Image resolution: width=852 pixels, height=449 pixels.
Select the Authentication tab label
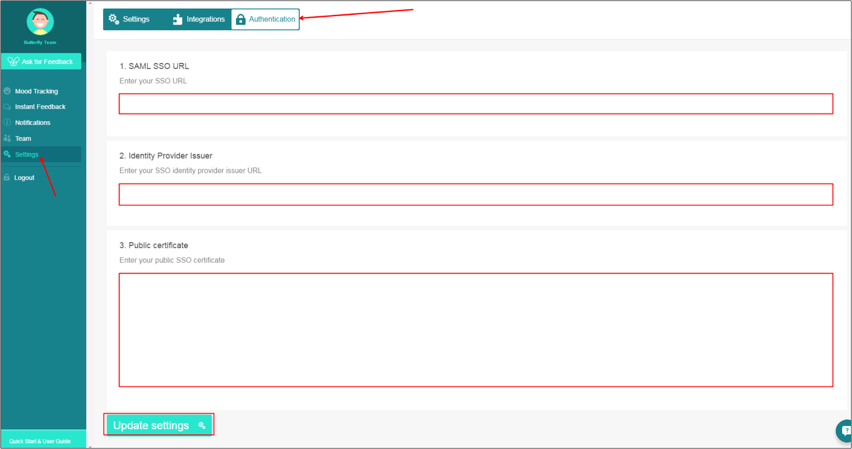point(272,19)
